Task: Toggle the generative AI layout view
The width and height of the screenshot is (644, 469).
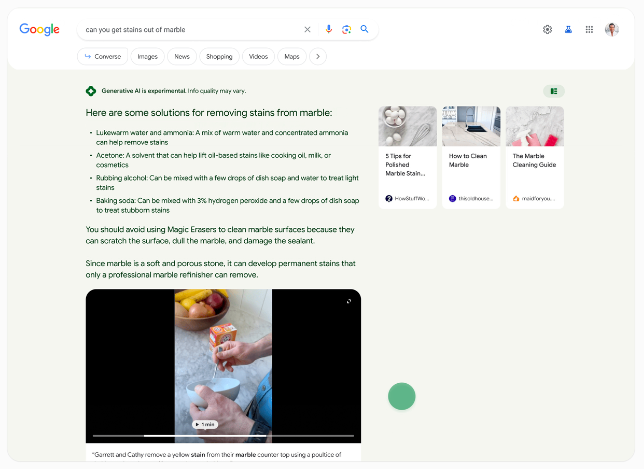Action: 554,91
